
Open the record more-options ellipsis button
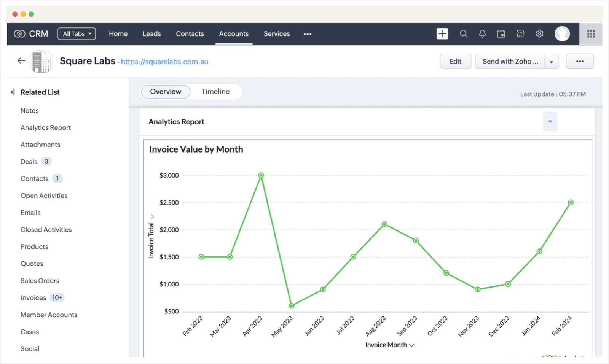click(580, 61)
